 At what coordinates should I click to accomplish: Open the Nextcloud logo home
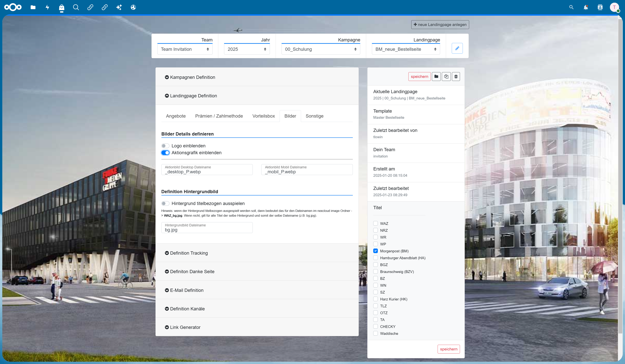tap(13, 7)
